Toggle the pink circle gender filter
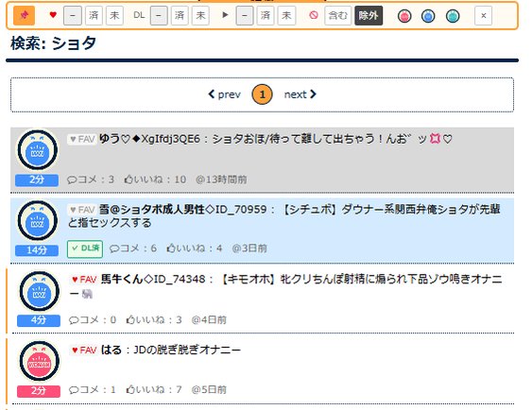Screen dimensions: 532x410 (404, 16)
